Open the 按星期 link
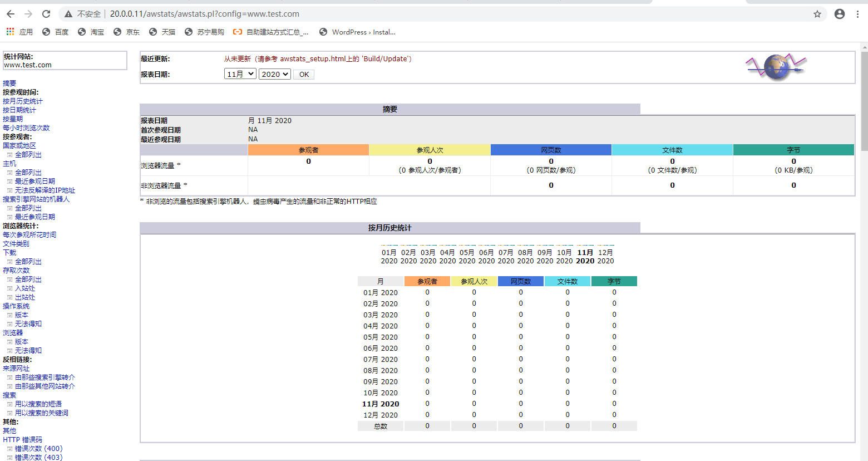The image size is (868, 461). (13, 119)
